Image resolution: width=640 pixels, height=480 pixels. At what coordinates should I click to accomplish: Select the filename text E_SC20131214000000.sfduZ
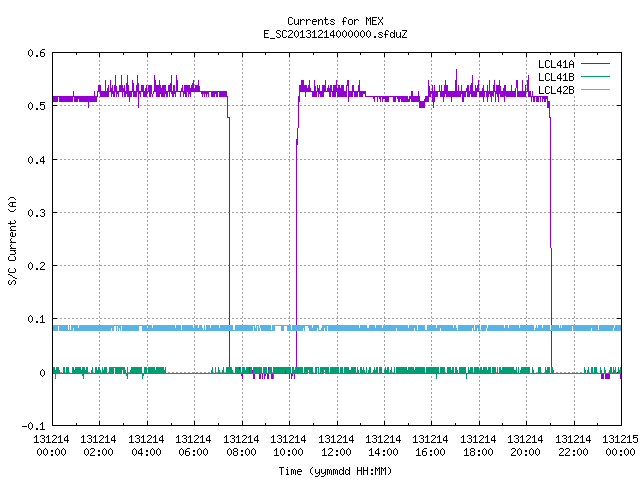pos(335,34)
